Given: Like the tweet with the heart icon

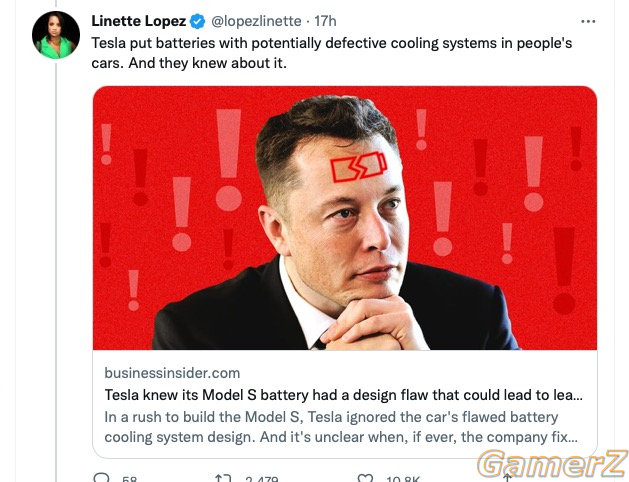Looking at the screenshot, I should click(x=365, y=478).
